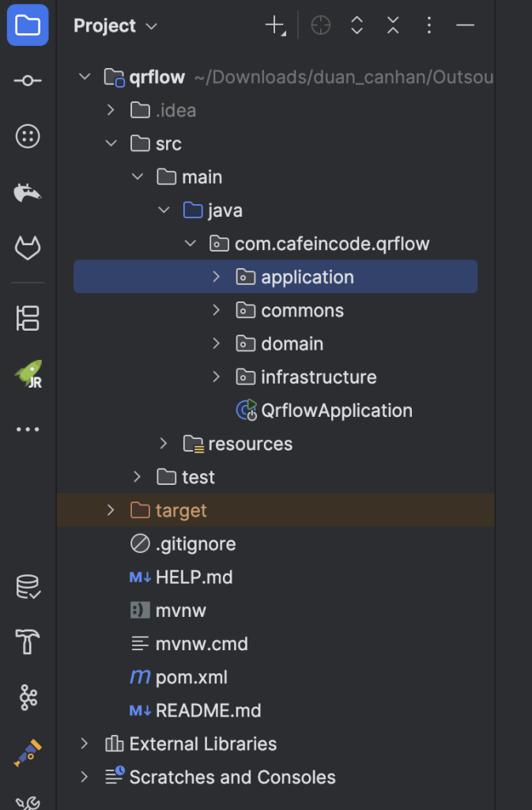The height and width of the screenshot is (810, 532).
Task: Expand External Libraries node
Action: pyautogui.click(x=85, y=744)
